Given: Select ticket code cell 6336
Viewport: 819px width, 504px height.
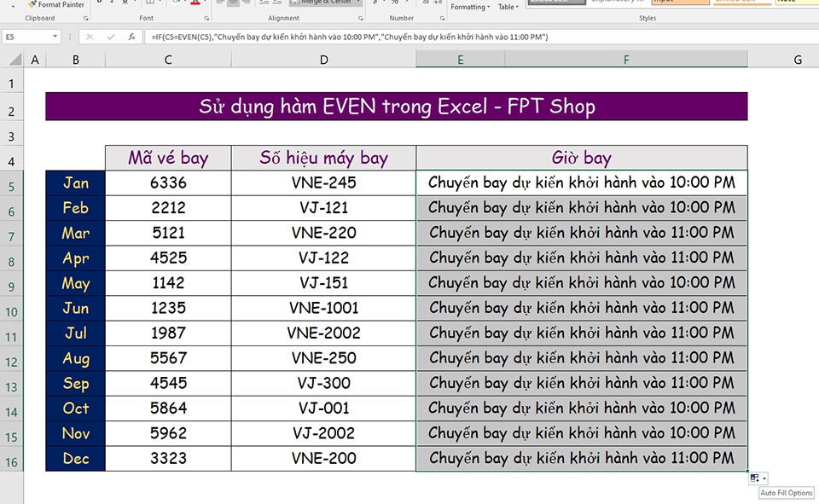Looking at the screenshot, I should 168,182.
